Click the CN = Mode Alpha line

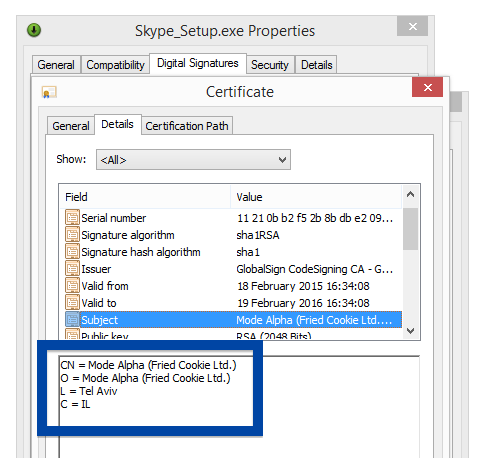pyautogui.click(x=148, y=365)
